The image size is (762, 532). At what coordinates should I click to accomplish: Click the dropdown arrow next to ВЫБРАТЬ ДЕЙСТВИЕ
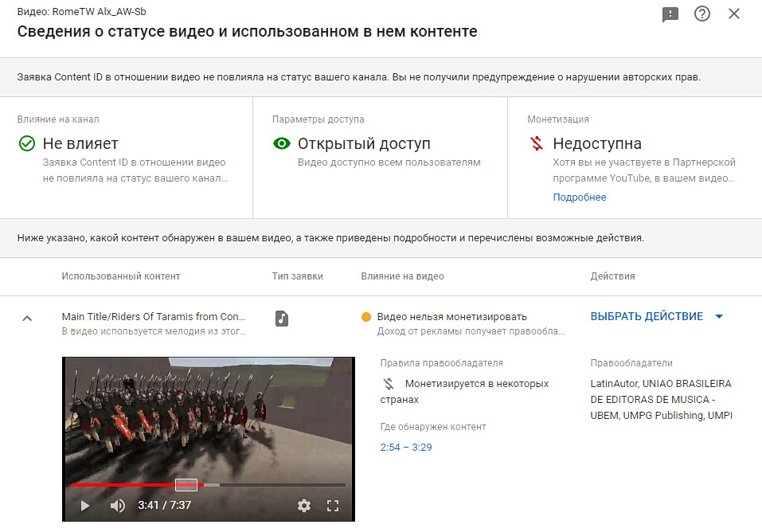pos(719,317)
